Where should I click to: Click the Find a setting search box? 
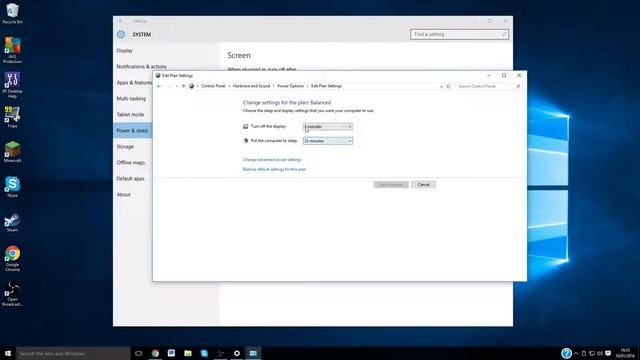point(459,34)
